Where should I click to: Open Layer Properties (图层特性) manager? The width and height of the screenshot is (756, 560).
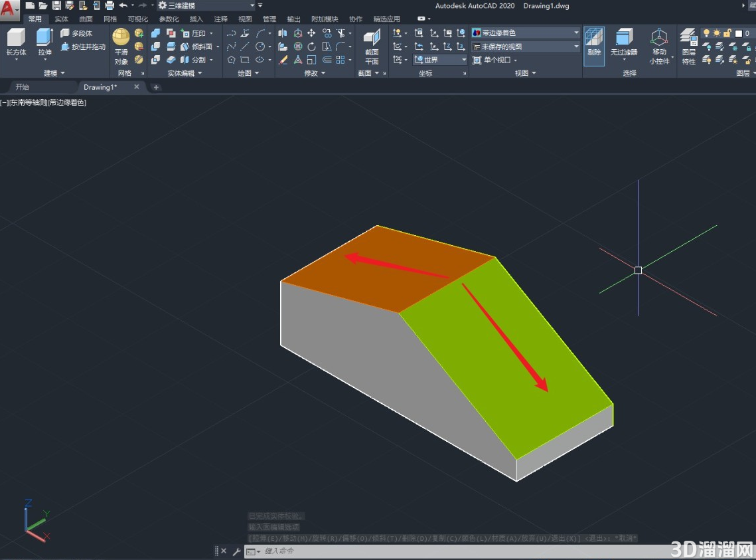[x=688, y=47]
